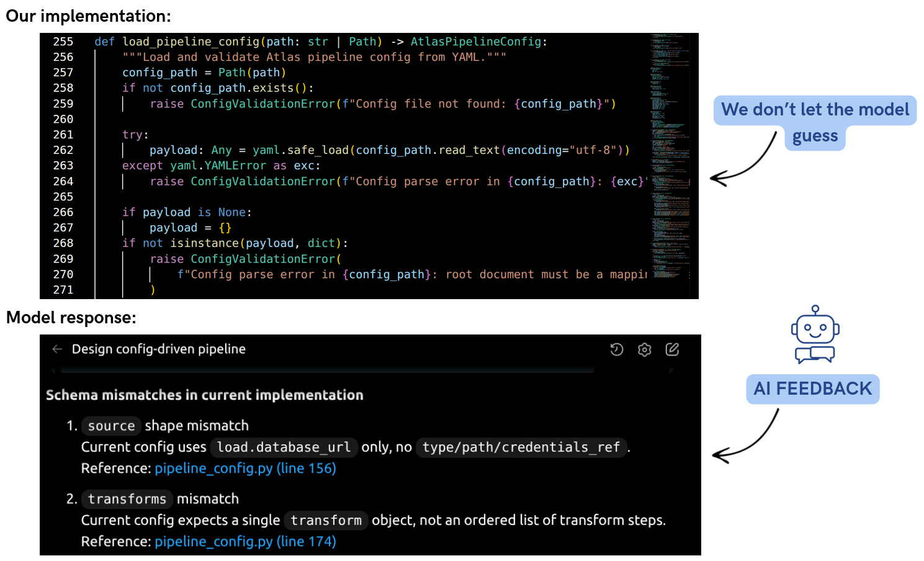Select the chat title Design config-driven pipeline

159,349
